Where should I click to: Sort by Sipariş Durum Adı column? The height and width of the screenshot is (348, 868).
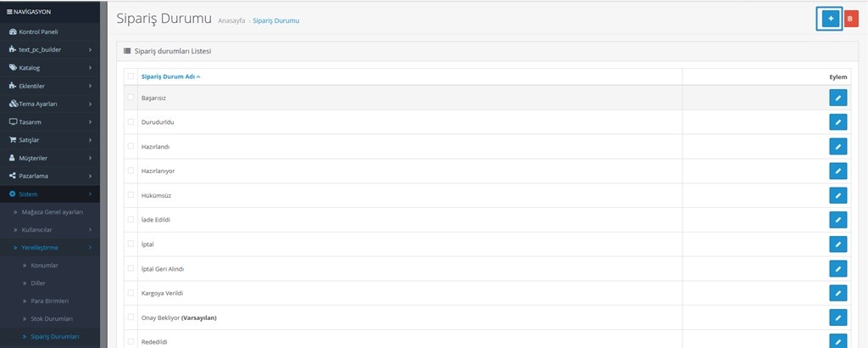[x=170, y=76]
